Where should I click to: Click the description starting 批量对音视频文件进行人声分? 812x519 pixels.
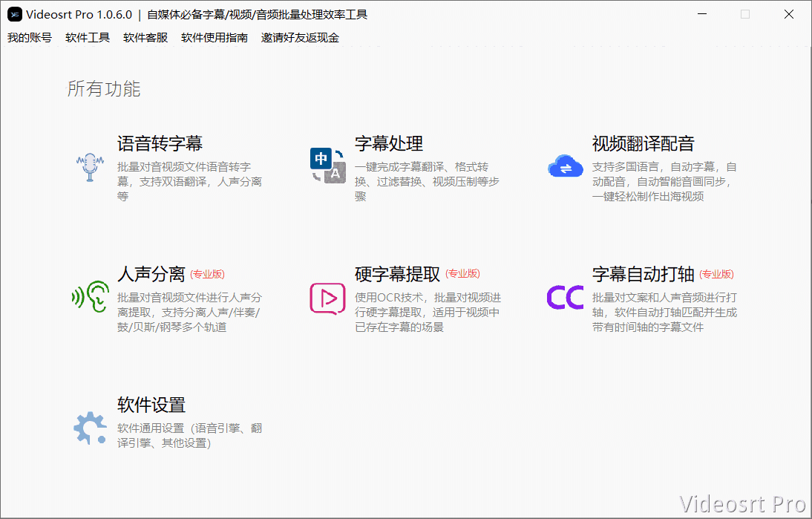[189, 312]
